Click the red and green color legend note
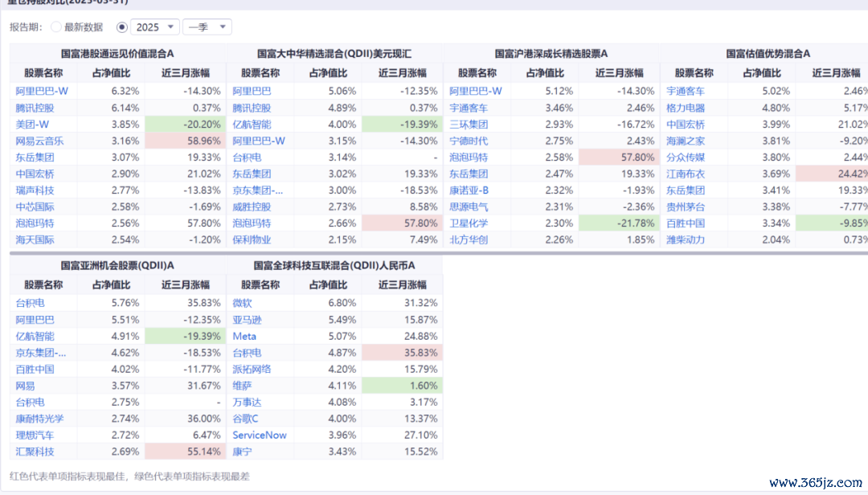This screenshot has height=495, width=868. 129,477
